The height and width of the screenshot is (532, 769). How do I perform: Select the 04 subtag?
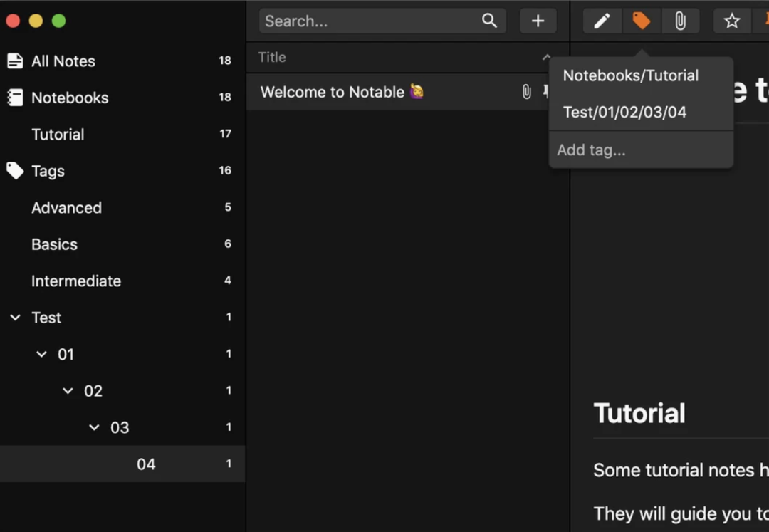click(x=122, y=464)
